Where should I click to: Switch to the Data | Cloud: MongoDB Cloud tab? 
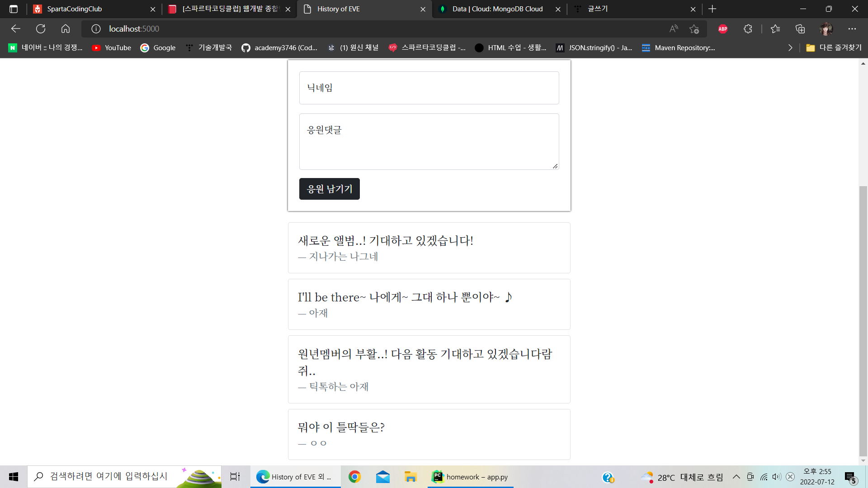(x=497, y=9)
